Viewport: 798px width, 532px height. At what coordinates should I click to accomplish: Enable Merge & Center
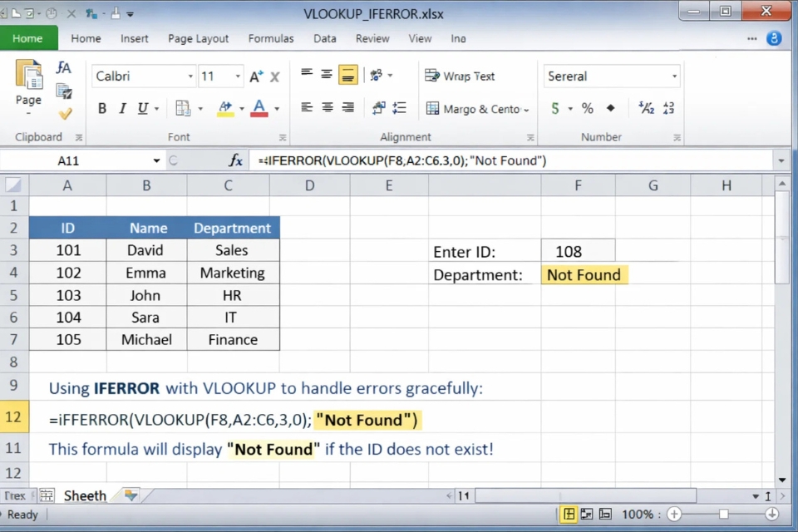point(472,108)
